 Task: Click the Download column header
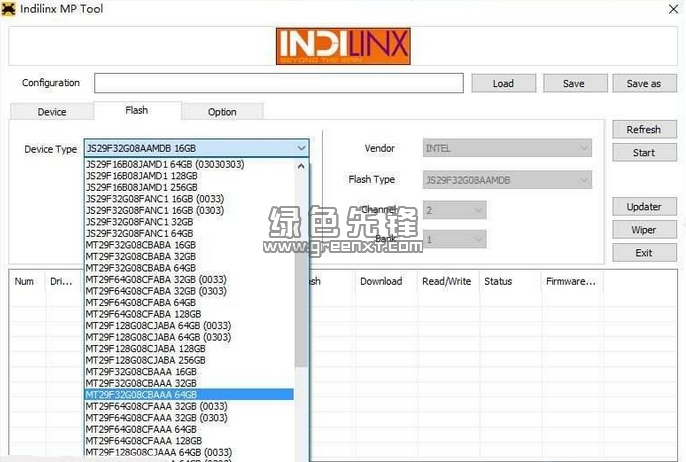386,282
